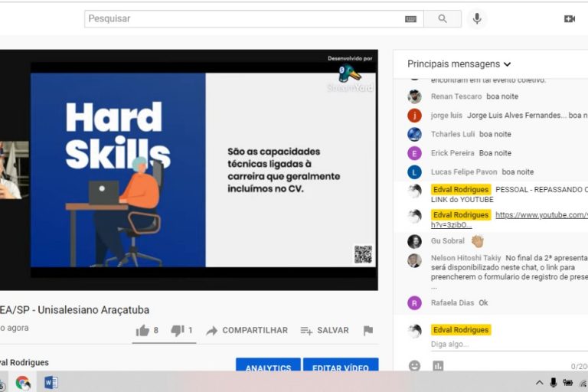The height and width of the screenshot is (392, 588).
Task: Click Gu Sobral's avatar in chat
Action: pyautogui.click(x=414, y=241)
